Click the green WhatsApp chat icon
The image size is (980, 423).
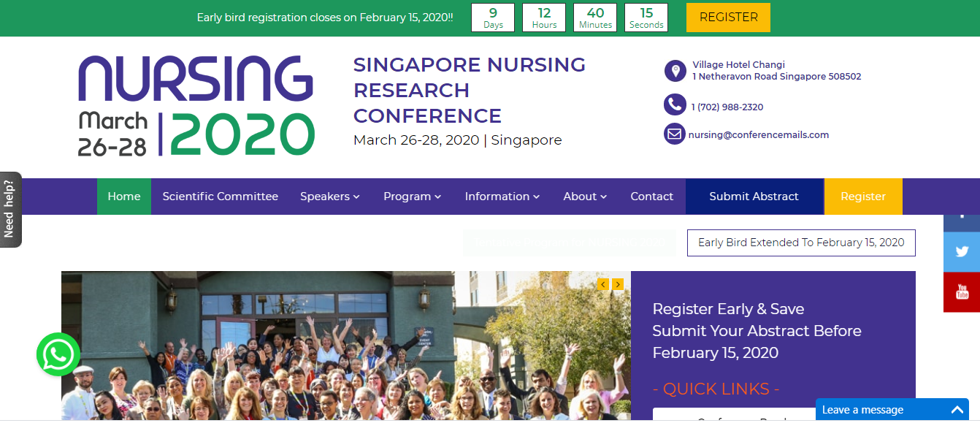(58, 355)
